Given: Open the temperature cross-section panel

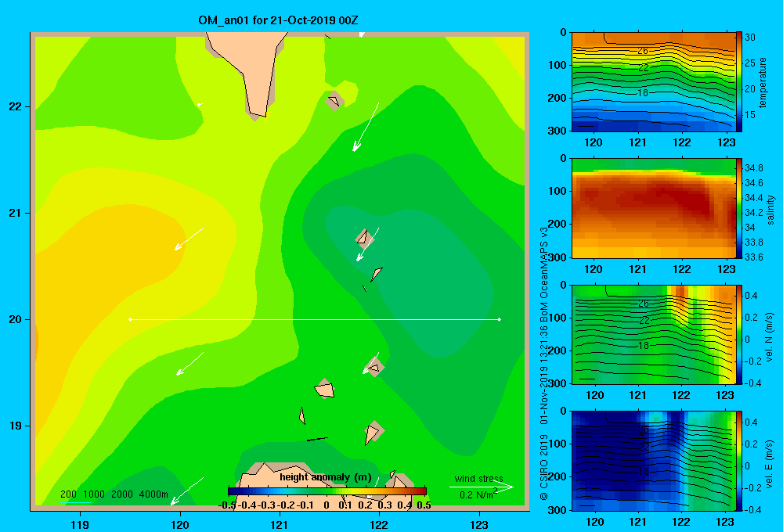Looking at the screenshot, I should 653,82.
